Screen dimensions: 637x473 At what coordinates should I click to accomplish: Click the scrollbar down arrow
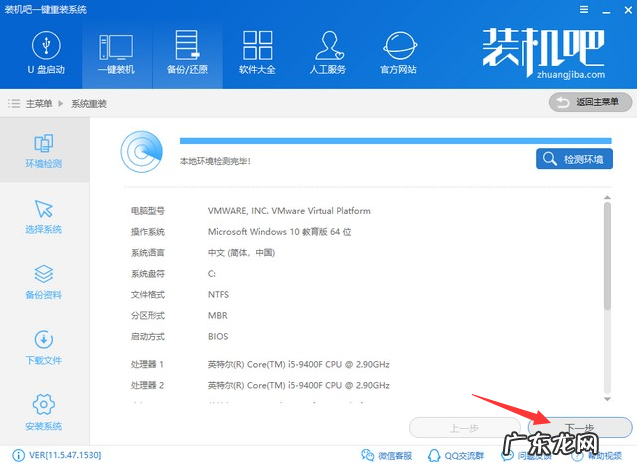[607, 399]
